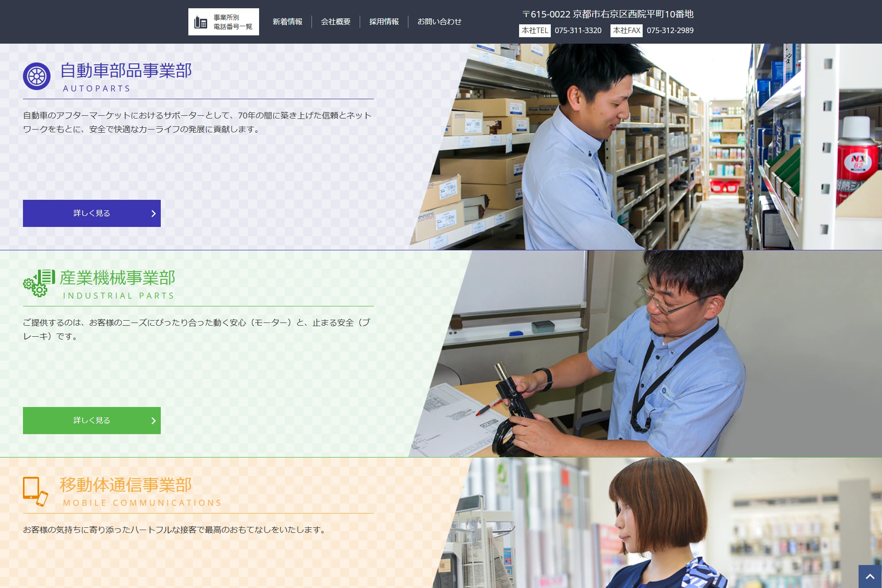Click 移動体通信事業部 heading
882x588 pixels.
click(x=125, y=485)
